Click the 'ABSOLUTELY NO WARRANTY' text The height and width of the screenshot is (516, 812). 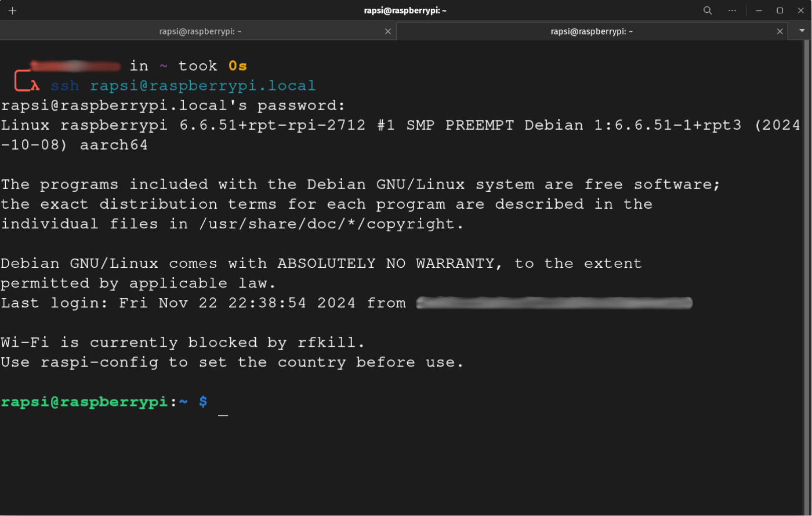point(385,264)
